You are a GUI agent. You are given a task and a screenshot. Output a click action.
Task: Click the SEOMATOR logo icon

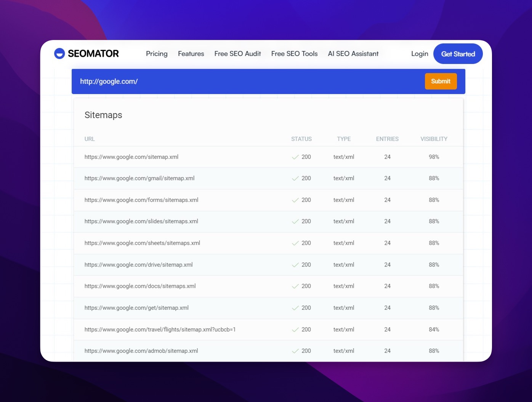coord(60,54)
